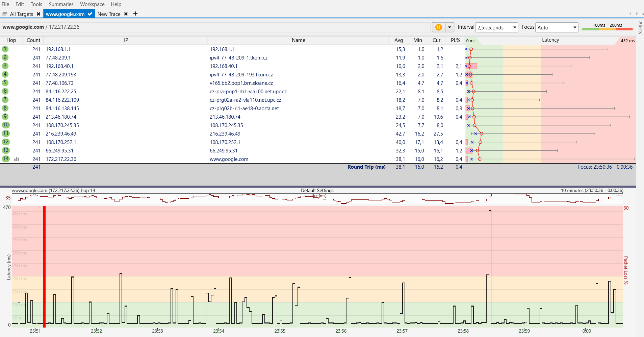Open the Tools menu
Screen dimensions: 644x337
point(36,4)
